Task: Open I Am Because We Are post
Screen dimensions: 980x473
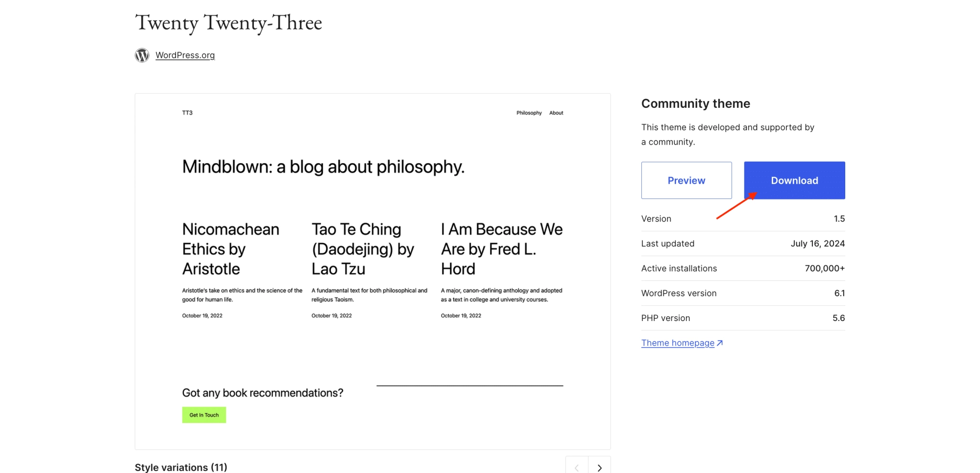Action: point(502,249)
